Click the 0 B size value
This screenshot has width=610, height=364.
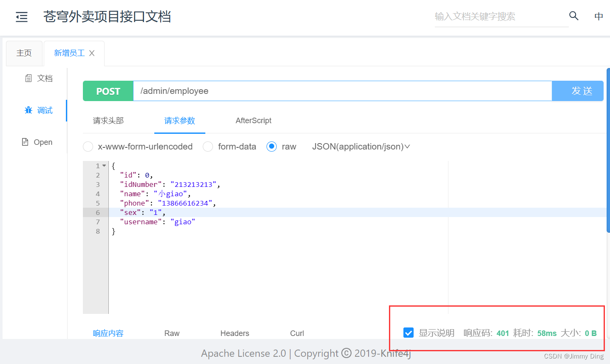coord(591,333)
